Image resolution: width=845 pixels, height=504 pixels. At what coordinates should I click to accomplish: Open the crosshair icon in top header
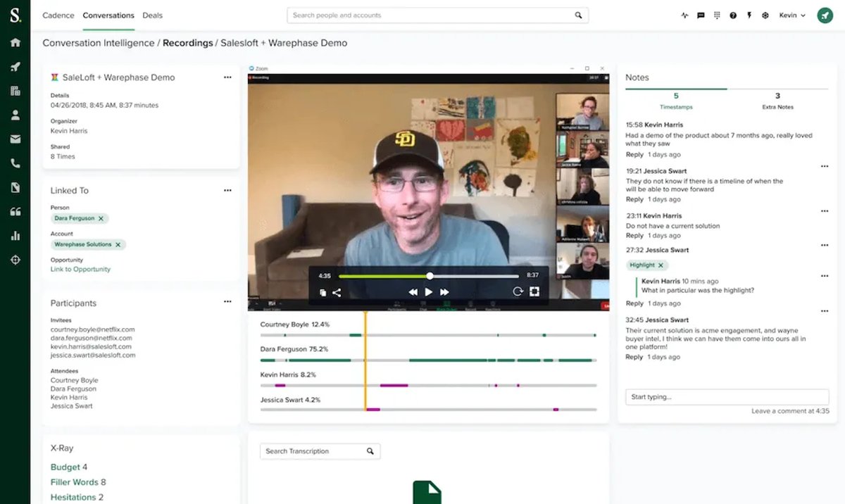coord(765,15)
